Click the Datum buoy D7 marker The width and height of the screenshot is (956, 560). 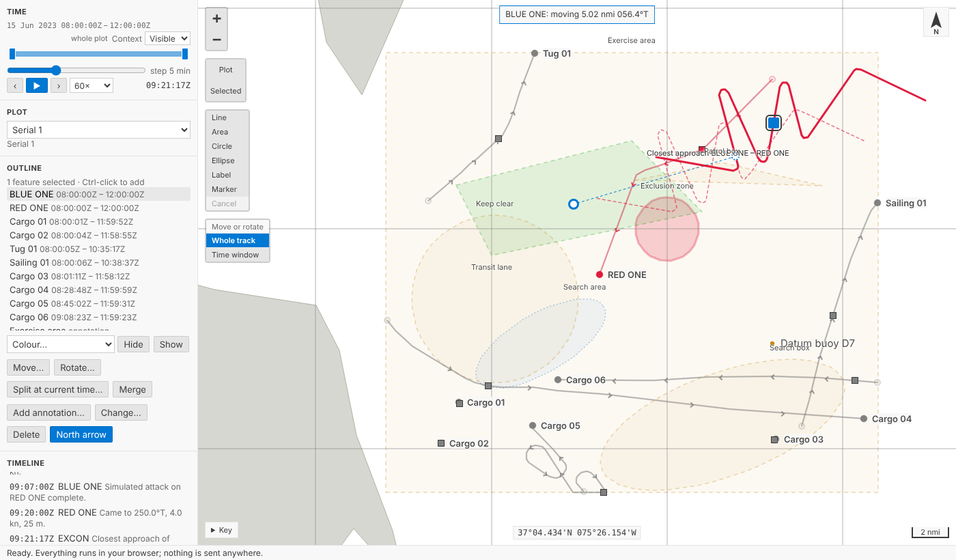[x=772, y=344]
